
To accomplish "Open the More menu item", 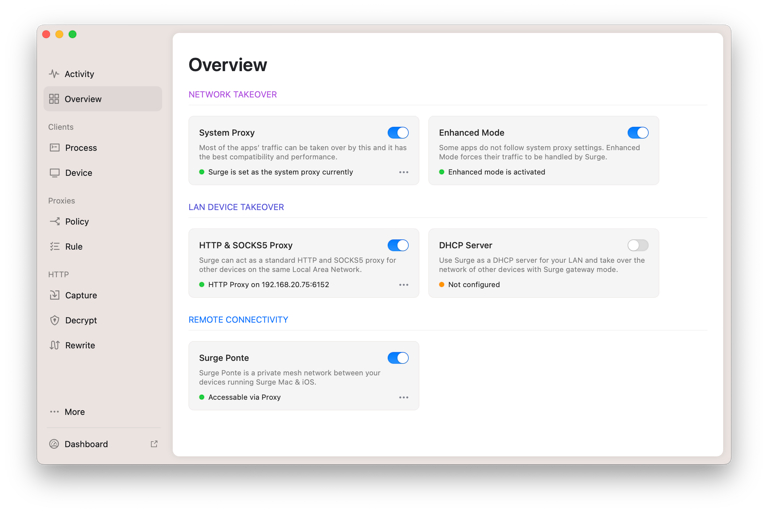I will tap(102, 412).
